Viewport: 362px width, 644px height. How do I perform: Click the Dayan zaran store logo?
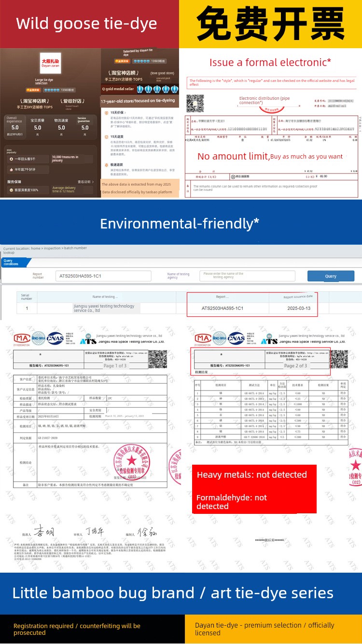coord(51,64)
